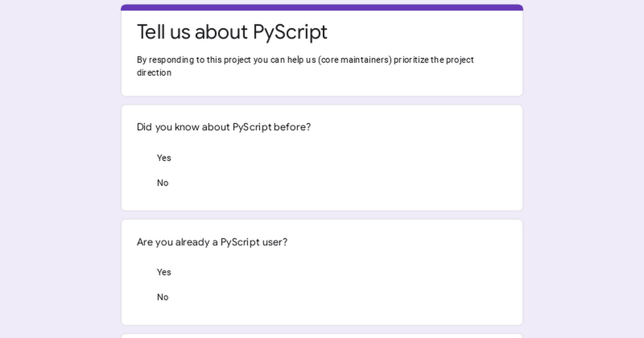This screenshot has width=644, height=338.
Task: Click the word 'direction' in the description
Action: (x=154, y=73)
